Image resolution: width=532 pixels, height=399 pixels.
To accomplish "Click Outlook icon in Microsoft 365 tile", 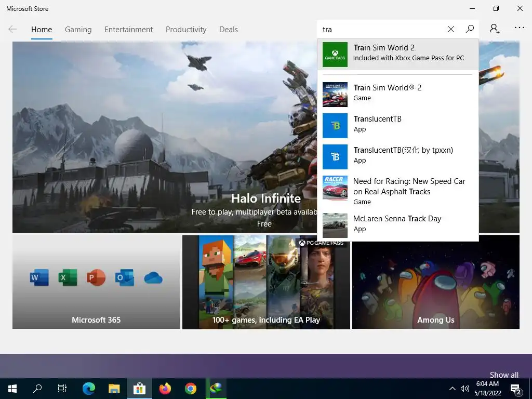I will click(x=125, y=277).
